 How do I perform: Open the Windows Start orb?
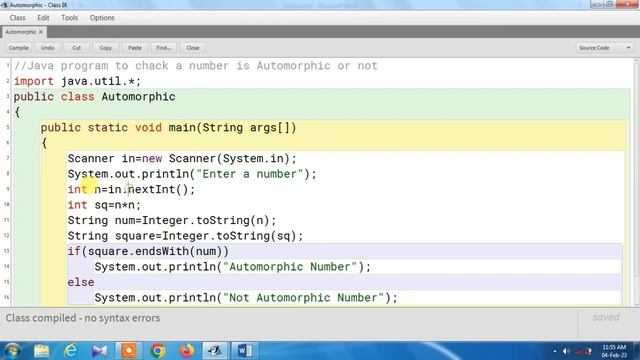pos(12,351)
